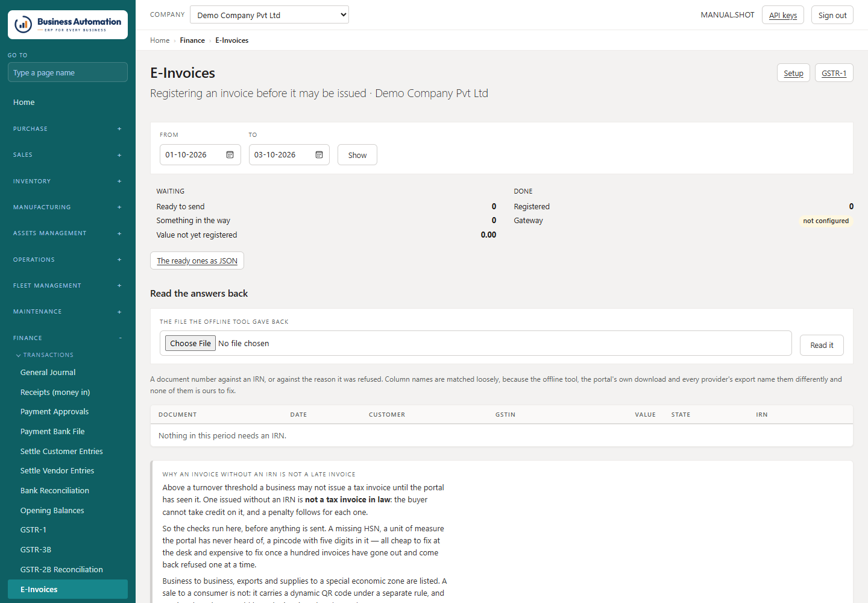Viewport: 868px width, 603px height.
Task: Click the Sign out button
Action: pos(832,15)
